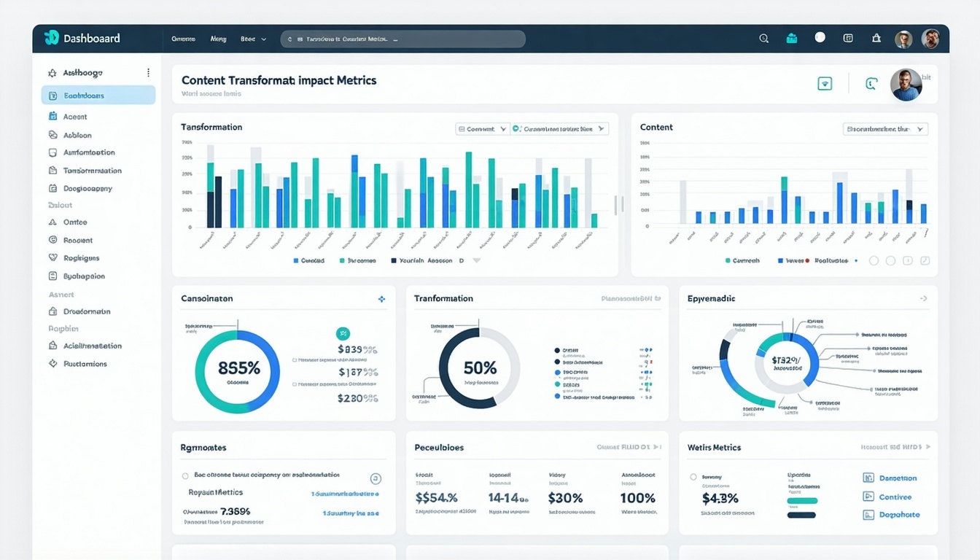Select the Mng item in the top menu bar
The width and height of the screenshot is (980, 560).
218,39
